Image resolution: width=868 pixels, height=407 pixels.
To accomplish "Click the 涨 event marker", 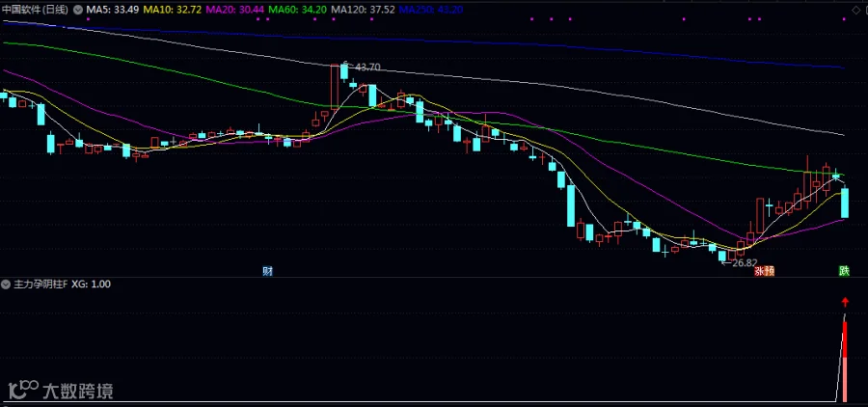I will pyautogui.click(x=759, y=271).
